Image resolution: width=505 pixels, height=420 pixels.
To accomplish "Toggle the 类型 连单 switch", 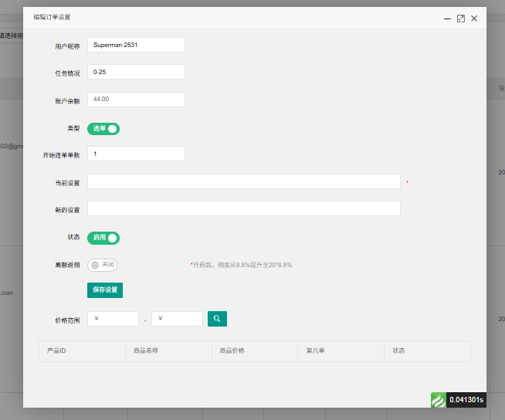I will tap(103, 129).
